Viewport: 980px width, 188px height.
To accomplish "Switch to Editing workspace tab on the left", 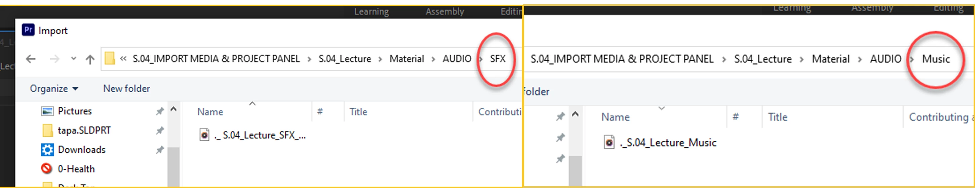I will 511,12.
